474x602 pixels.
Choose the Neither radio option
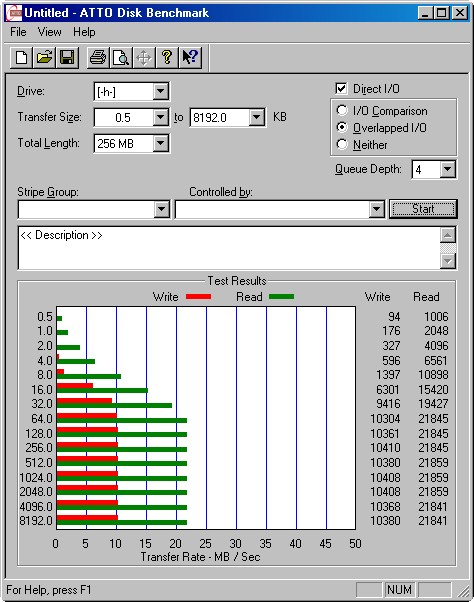click(x=342, y=144)
